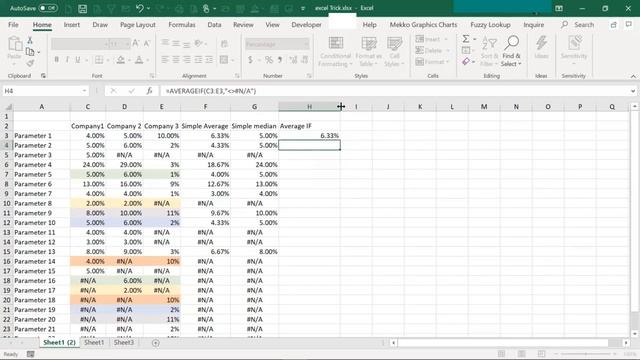Screen dimensions: 640x360
Task: Toggle Middle Align vertical alignment
Action: pos(176,43)
